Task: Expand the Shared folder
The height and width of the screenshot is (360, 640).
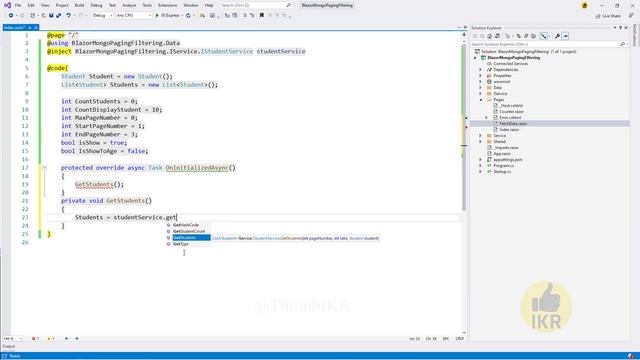Action: [x=480, y=142]
